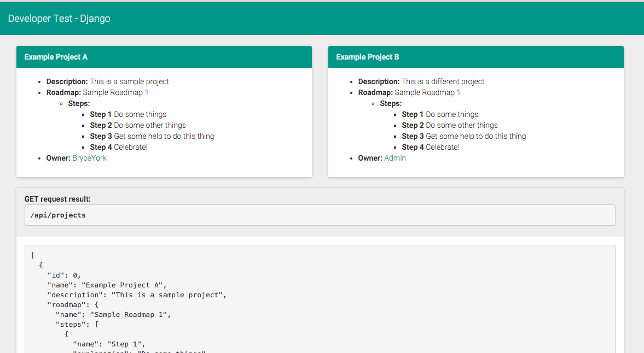
Task: Click Step 3 in Example Project A
Action: [152, 137]
